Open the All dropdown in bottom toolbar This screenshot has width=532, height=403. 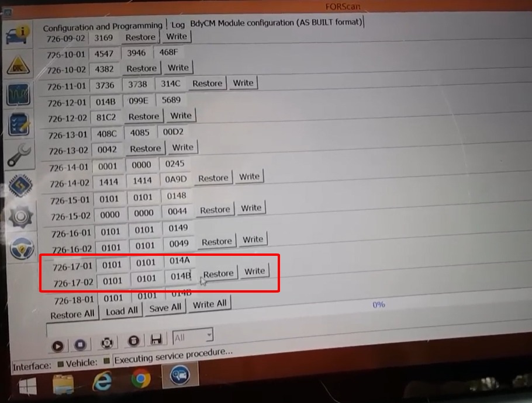(x=193, y=336)
